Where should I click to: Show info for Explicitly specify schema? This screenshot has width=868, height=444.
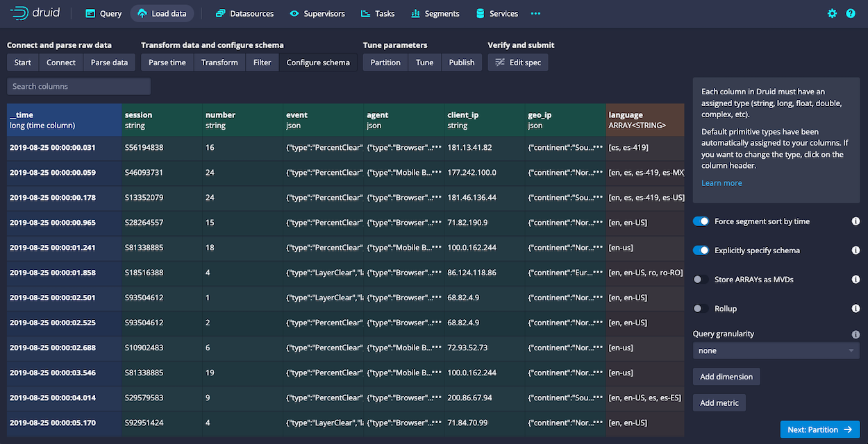click(856, 250)
